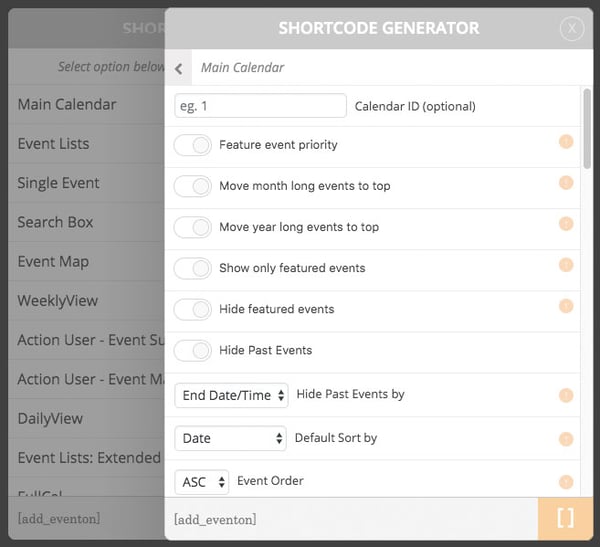Click info icon for Default Sort by
Screen dimensions: 600x547
click(x=566, y=438)
